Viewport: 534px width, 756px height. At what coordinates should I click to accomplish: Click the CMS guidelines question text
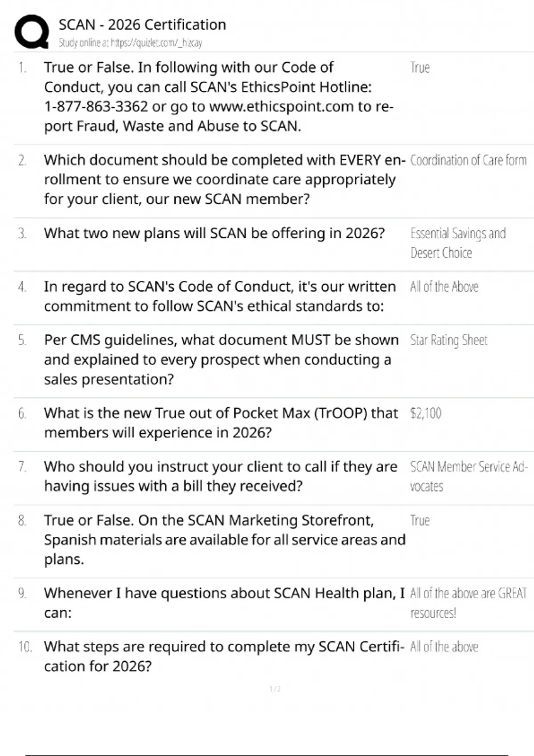221,359
